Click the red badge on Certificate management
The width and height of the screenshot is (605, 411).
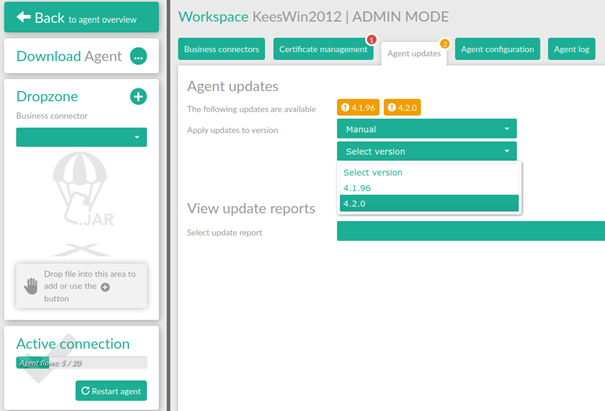click(372, 40)
